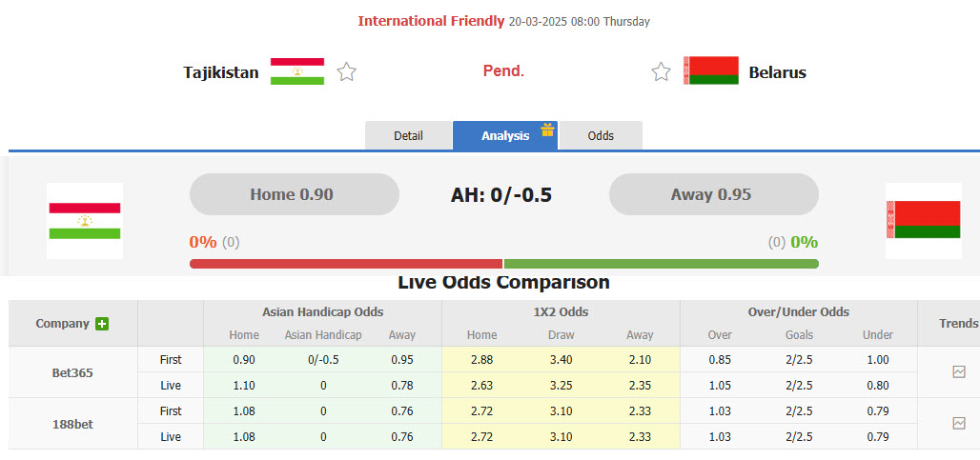980x460 pixels.
Task: Click gift icon on Analysis tab
Action: (x=547, y=130)
